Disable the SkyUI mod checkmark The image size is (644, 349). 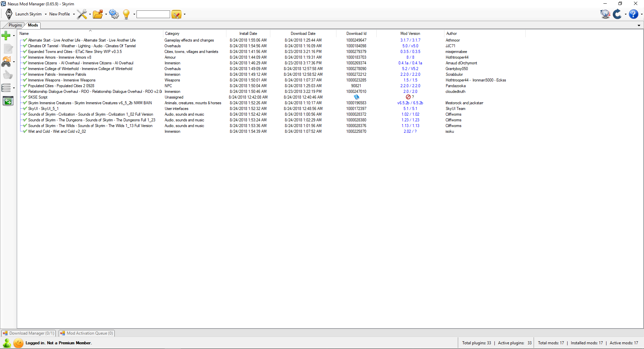pyautogui.click(x=25, y=109)
